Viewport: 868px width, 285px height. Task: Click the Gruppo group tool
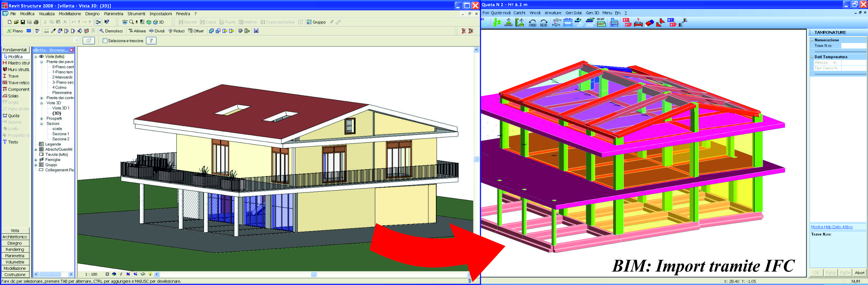click(316, 22)
